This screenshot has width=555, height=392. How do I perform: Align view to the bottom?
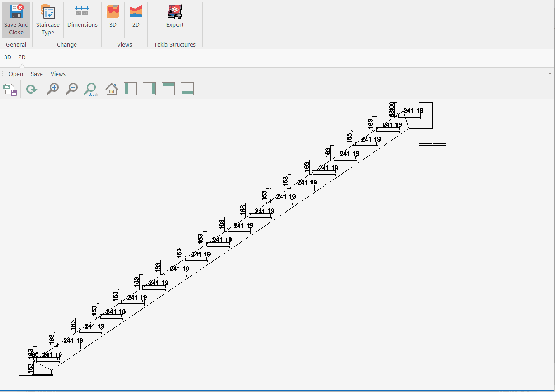pos(187,89)
